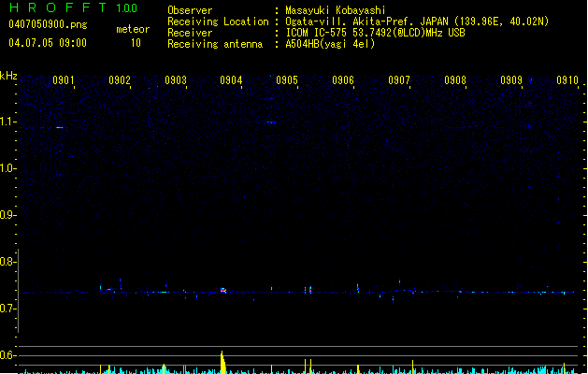
Task: Click the date stamp 04.07.05 09:00
Action: (x=48, y=43)
